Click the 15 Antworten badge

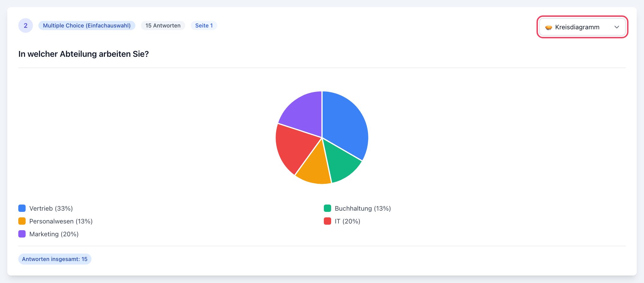(163, 26)
